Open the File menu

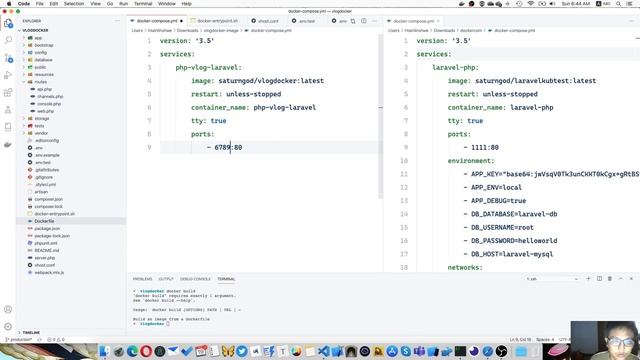pyautogui.click(x=40, y=4)
